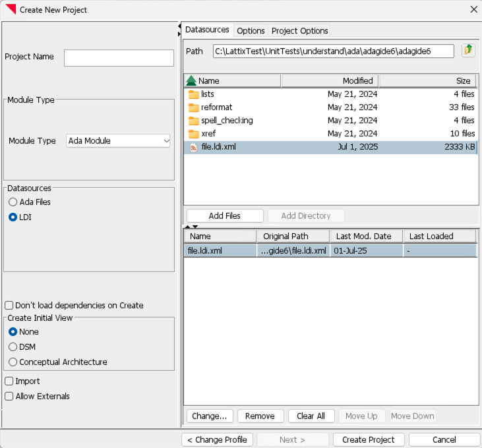Viewport: 482px width, 448px height.
Task: Select DSM as initial view
Action: tap(13, 347)
